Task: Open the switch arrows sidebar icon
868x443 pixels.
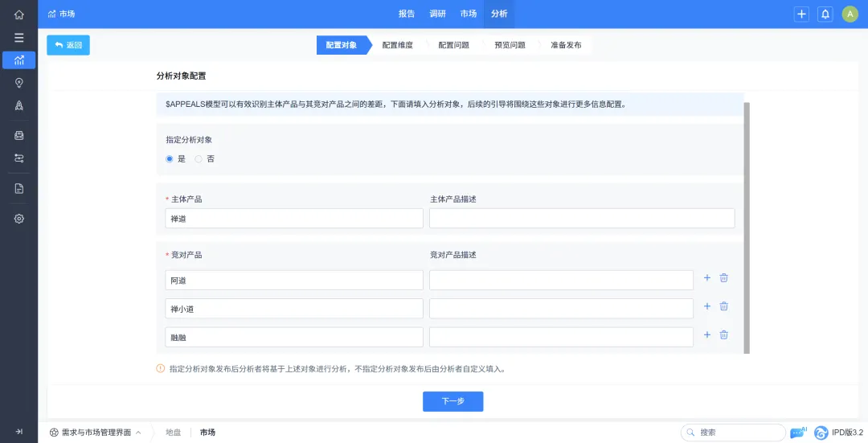Action: pyautogui.click(x=18, y=158)
